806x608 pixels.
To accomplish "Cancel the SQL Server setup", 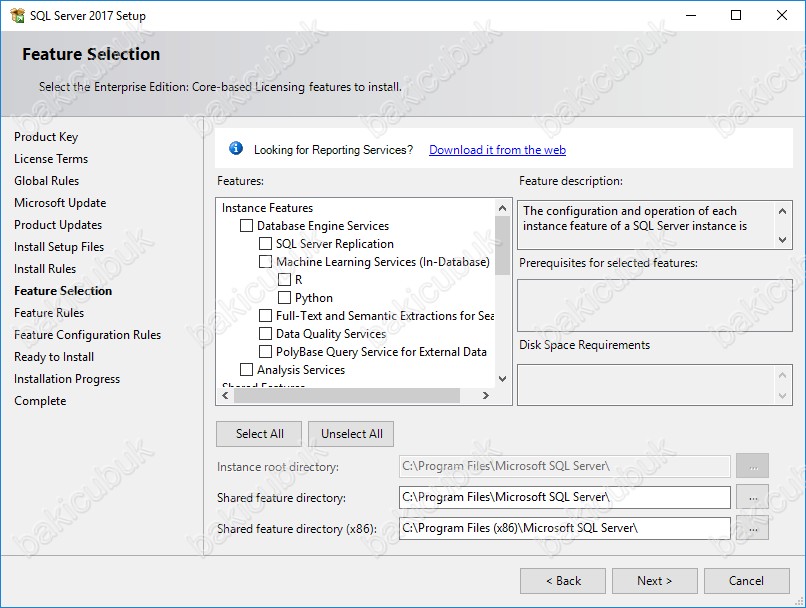I will (747, 581).
